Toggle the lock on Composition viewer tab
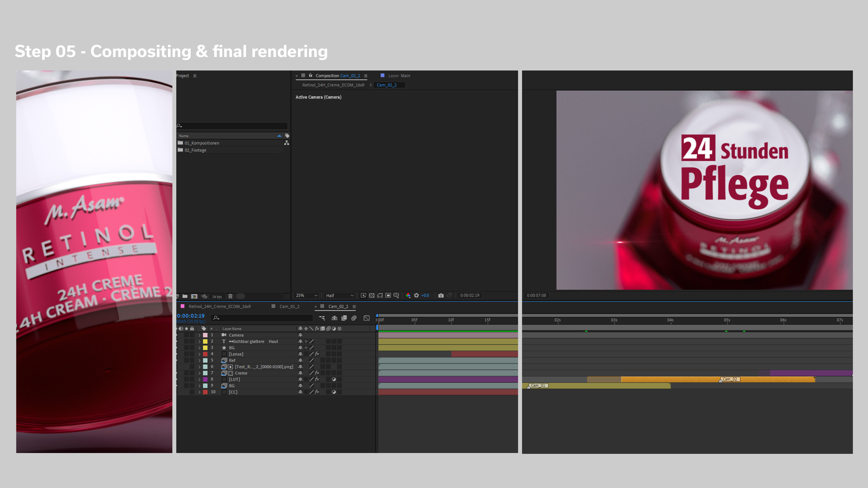The height and width of the screenshot is (488, 868). click(x=310, y=75)
